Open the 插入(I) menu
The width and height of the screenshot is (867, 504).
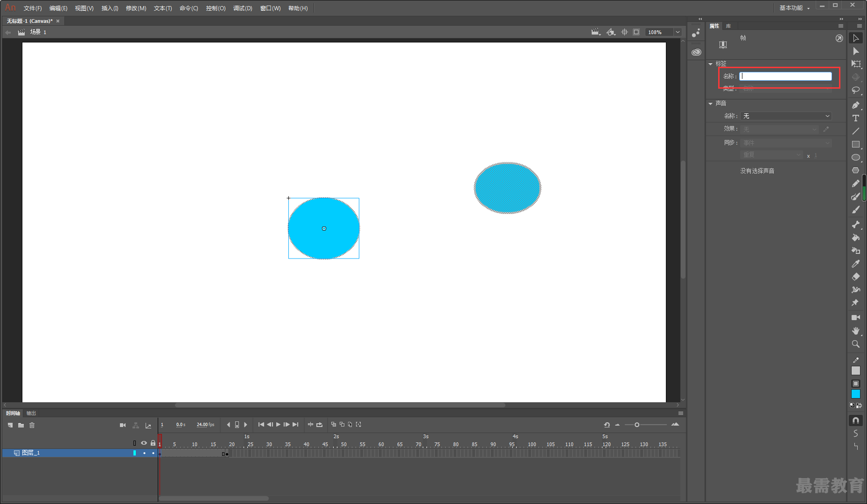pyautogui.click(x=110, y=8)
